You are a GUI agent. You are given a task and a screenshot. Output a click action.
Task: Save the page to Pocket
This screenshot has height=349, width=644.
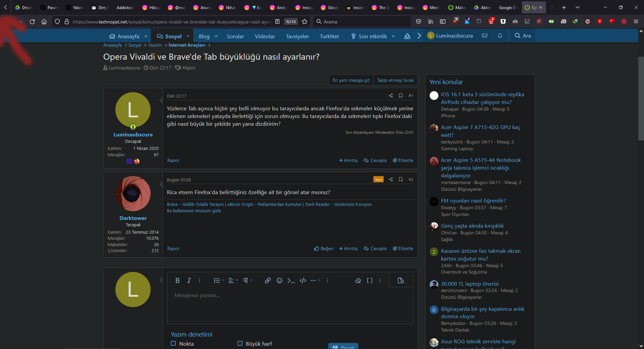pyautogui.click(x=419, y=21)
